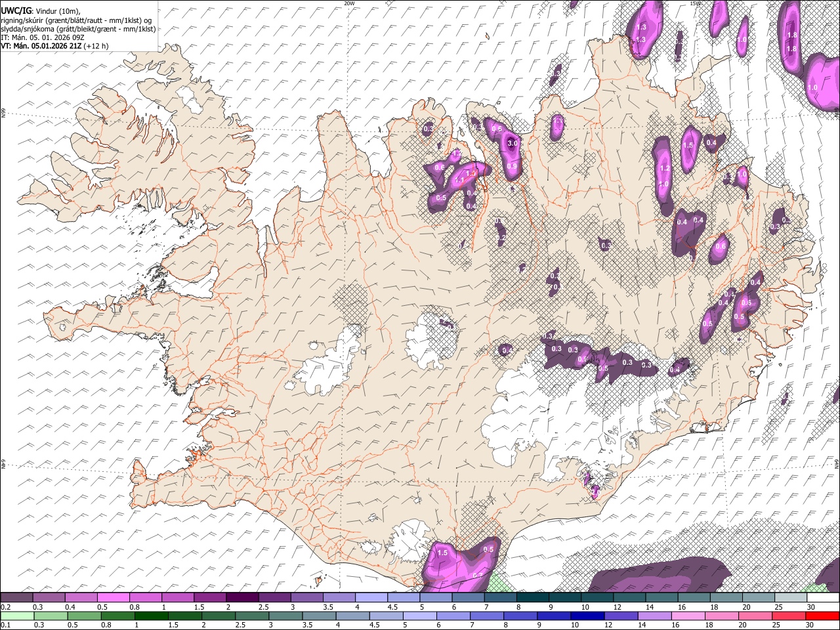
Task: Click the 'UWC/IG: Vindur (10m)' title line
Action: 40,11
